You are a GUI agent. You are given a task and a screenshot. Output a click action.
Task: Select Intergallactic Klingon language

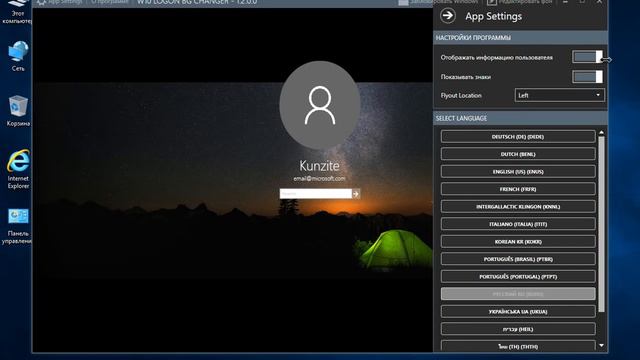click(518, 207)
